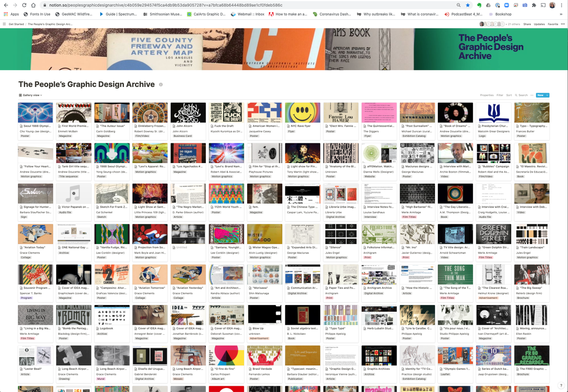Viewport: 568px width, 392px height.
Task: Open Properties options for gallery
Action: (x=487, y=95)
